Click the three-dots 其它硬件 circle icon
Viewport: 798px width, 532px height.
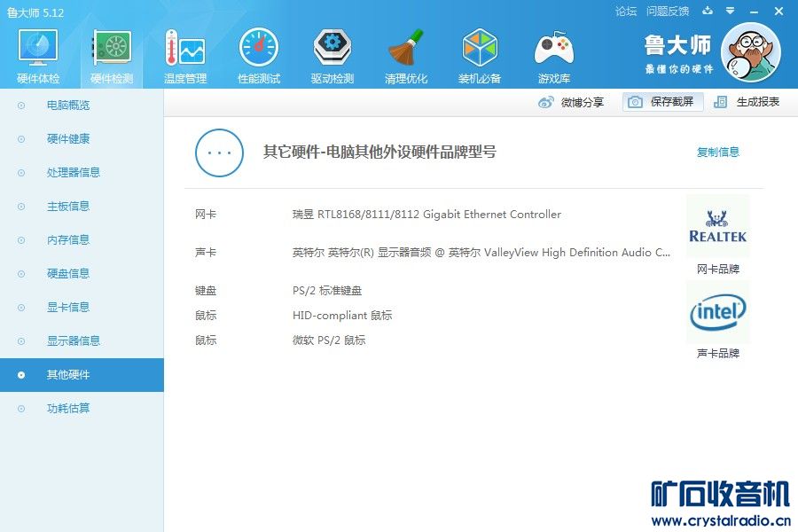point(219,153)
